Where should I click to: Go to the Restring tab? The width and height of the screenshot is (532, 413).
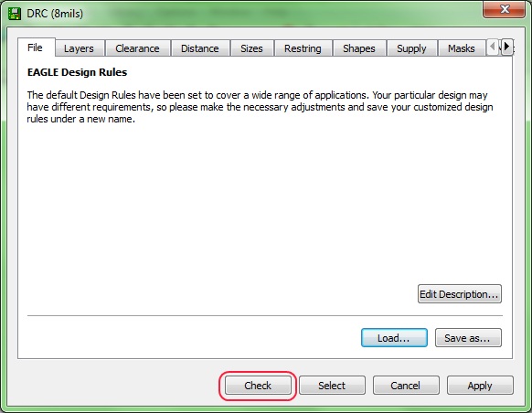click(x=303, y=48)
